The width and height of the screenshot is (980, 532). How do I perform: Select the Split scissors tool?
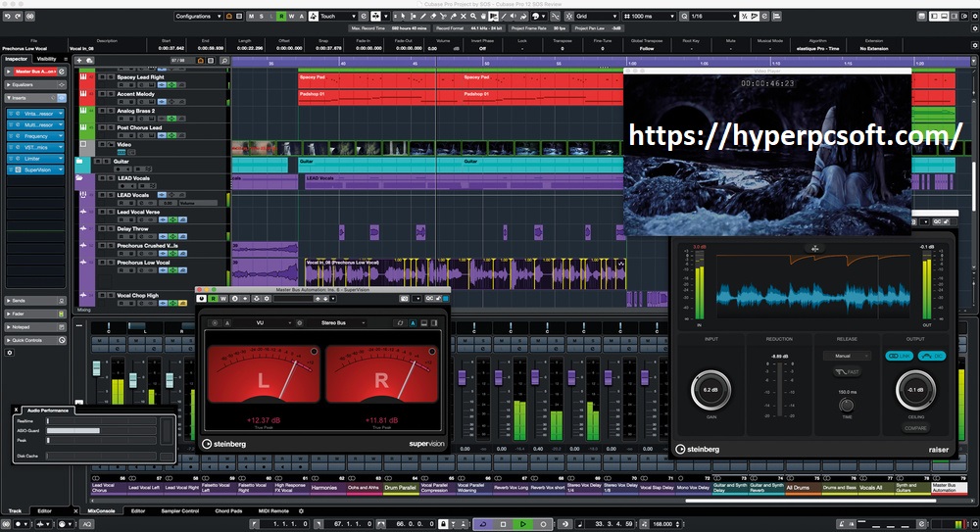443,17
